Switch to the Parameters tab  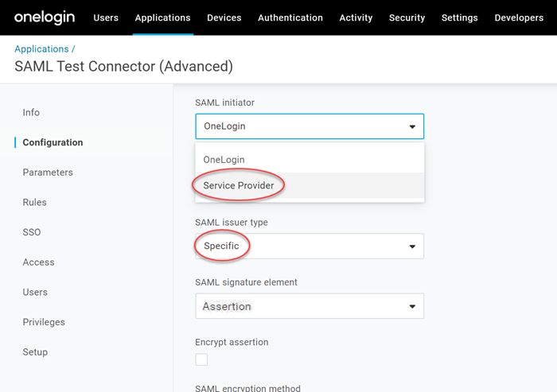(x=48, y=173)
